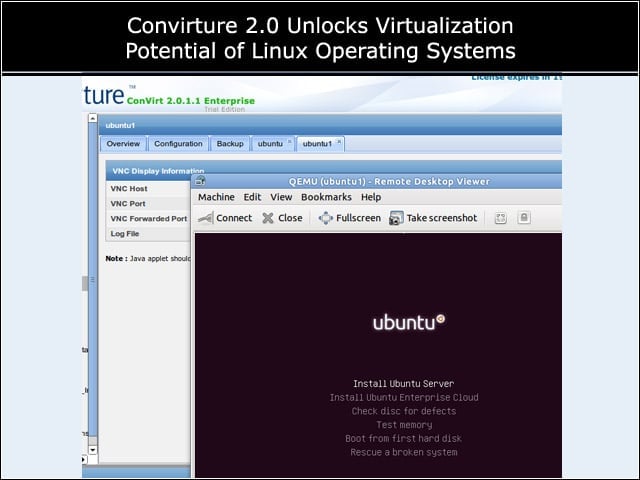Screen dimensions: 640x480
Task: Click the Log File row label
Action: (x=124, y=234)
